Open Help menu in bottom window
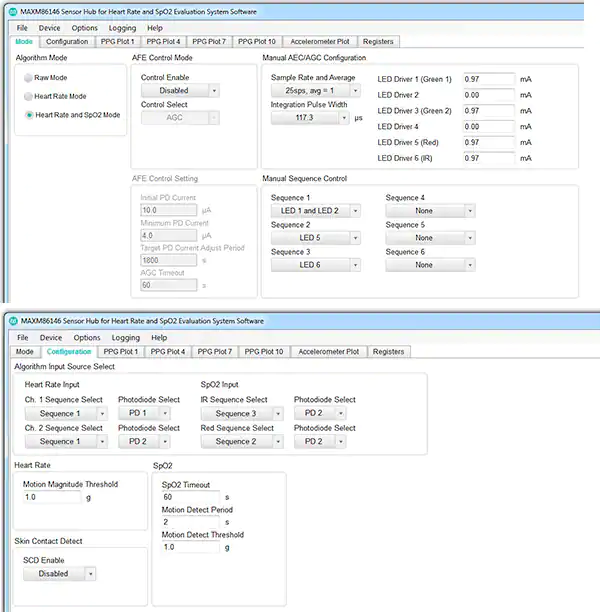 (x=159, y=338)
